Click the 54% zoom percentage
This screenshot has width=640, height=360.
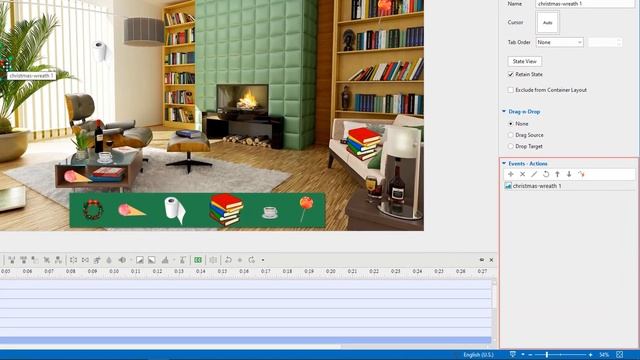[604, 355]
